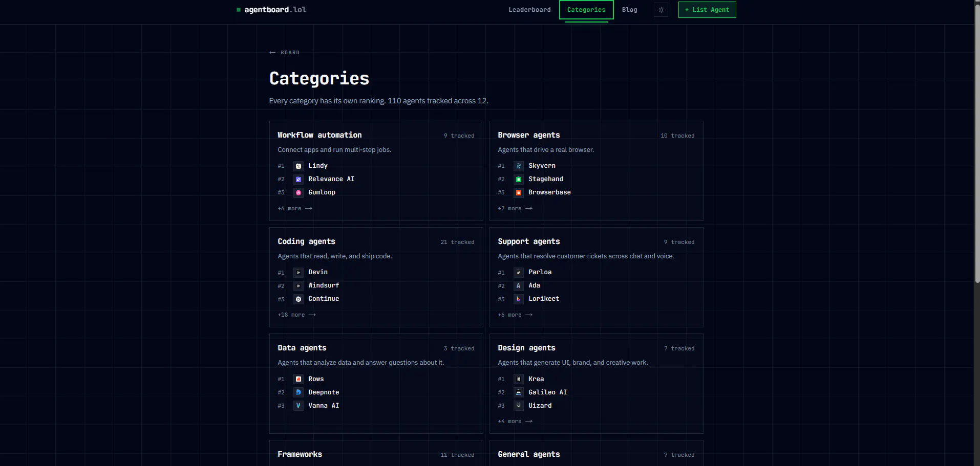
Task: Open the Data agents category heading
Action: (x=302, y=348)
